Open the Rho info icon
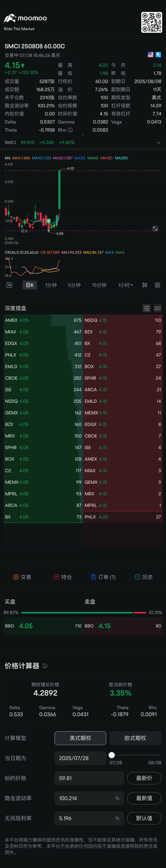Viewport: 166px width, 868px height. [70, 130]
